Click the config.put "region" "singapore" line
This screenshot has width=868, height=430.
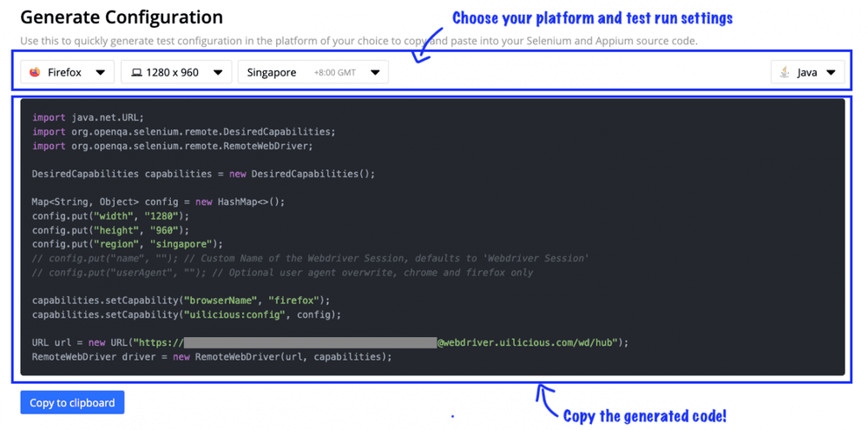128,244
